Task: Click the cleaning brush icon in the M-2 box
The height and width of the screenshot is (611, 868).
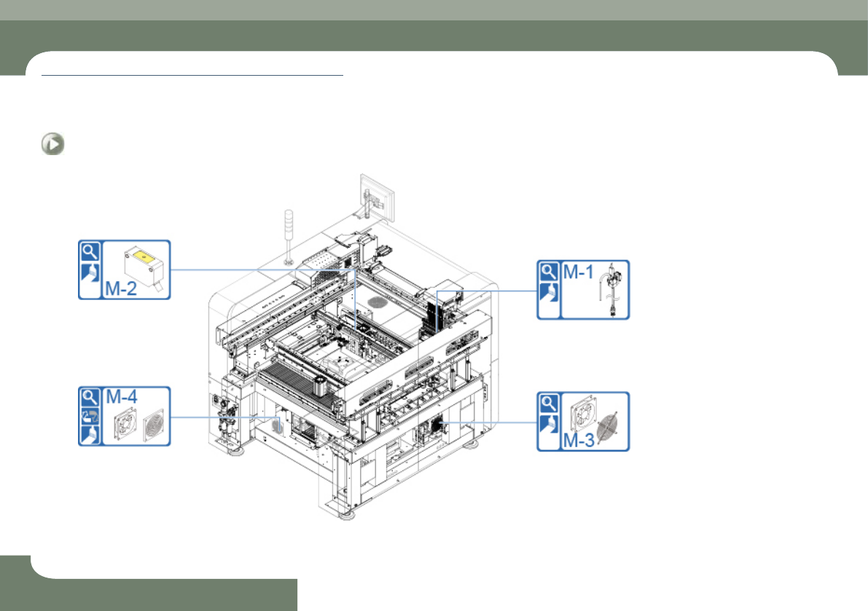Action: click(x=90, y=272)
